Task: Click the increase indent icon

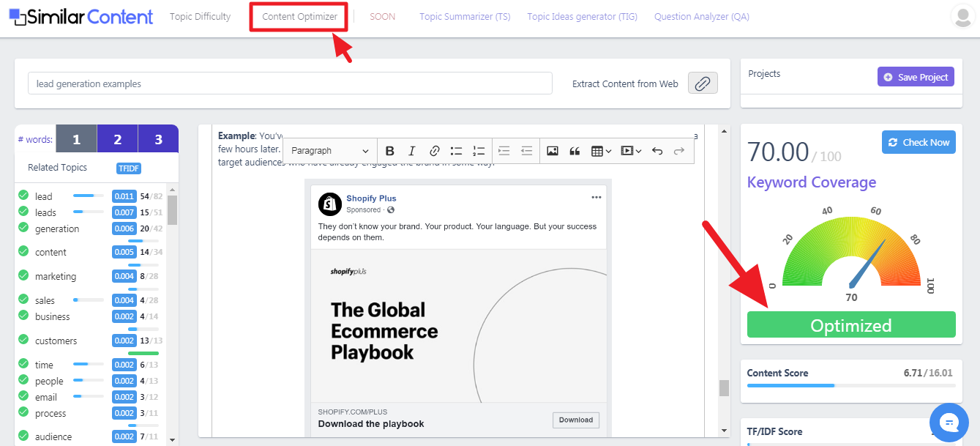Action: pos(504,151)
